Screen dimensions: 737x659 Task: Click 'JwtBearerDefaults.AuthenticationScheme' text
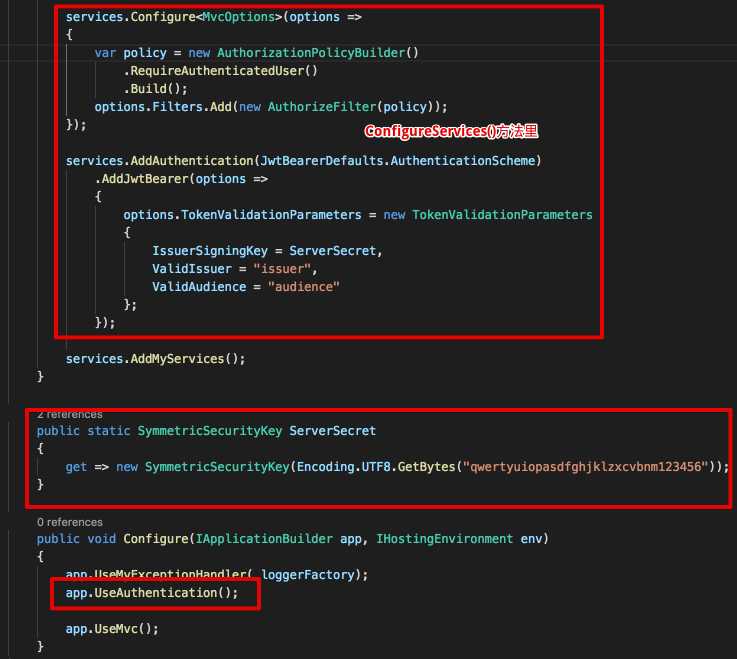pos(397,161)
